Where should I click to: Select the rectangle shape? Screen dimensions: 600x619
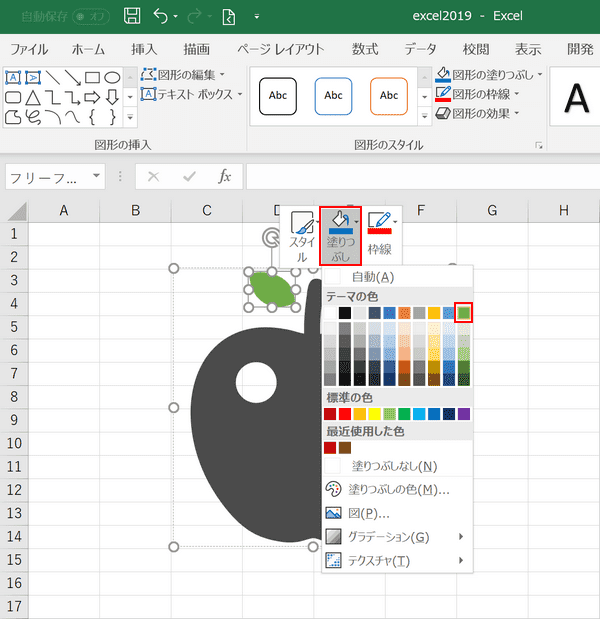[92, 77]
